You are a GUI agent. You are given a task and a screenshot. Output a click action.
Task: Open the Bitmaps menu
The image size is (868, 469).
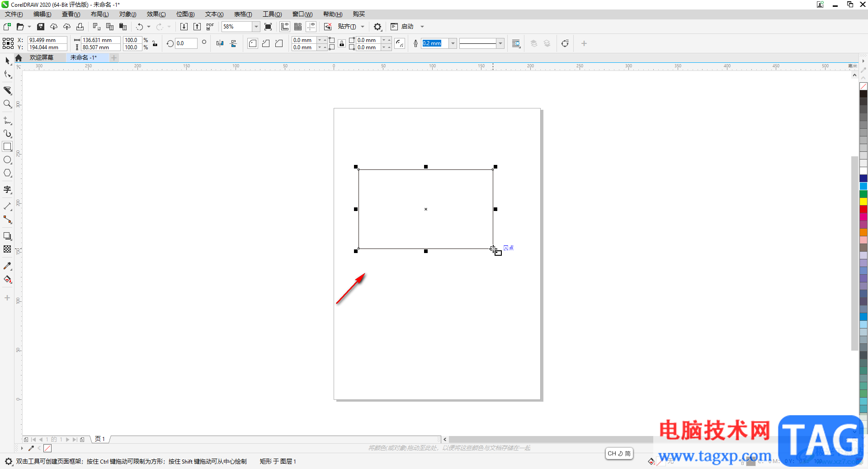185,14
